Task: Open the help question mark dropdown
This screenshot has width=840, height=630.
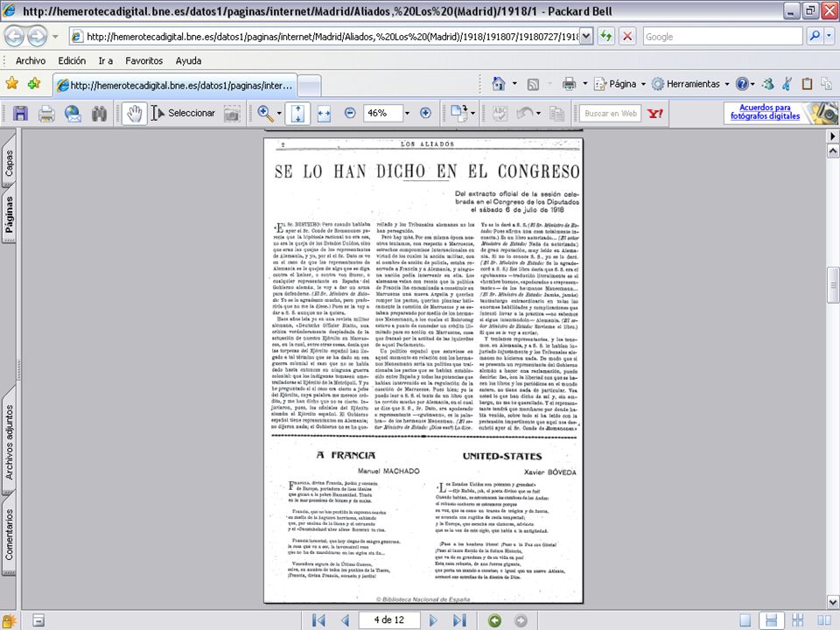Action: click(745, 84)
